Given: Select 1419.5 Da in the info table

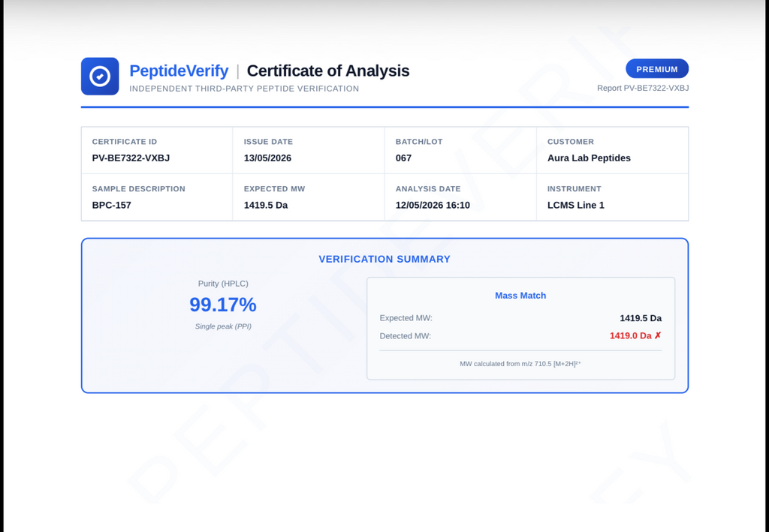Looking at the screenshot, I should coord(266,206).
